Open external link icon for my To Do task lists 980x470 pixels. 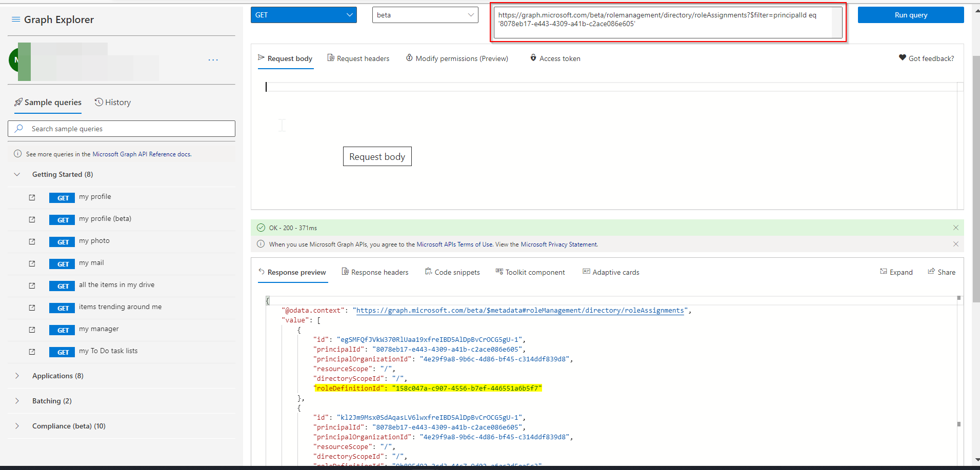click(32, 352)
